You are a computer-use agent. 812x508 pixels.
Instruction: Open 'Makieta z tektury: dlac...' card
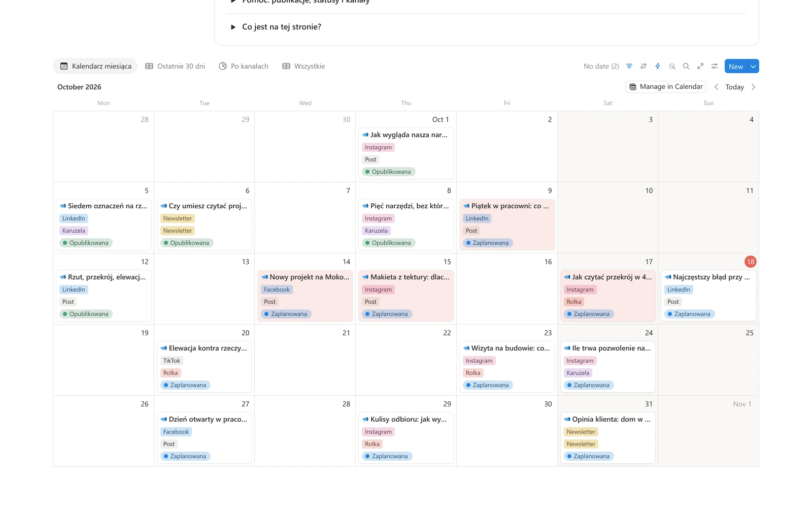pyautogui.click(x=406, y=296)
